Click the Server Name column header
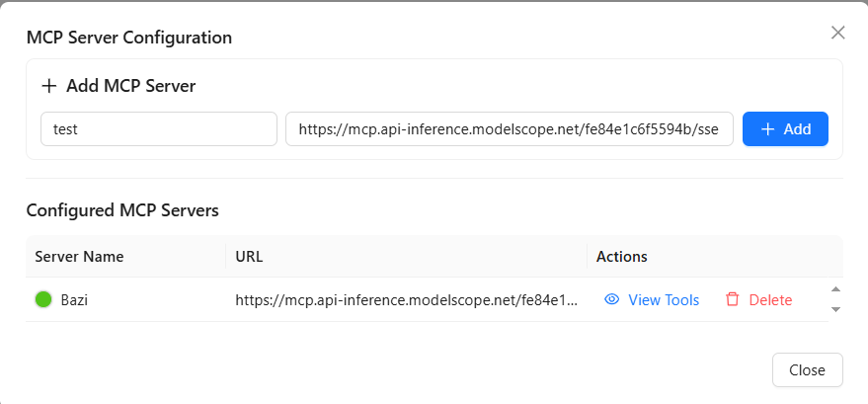868x404 pixels. pyautogui.click(x=79, y=257)
